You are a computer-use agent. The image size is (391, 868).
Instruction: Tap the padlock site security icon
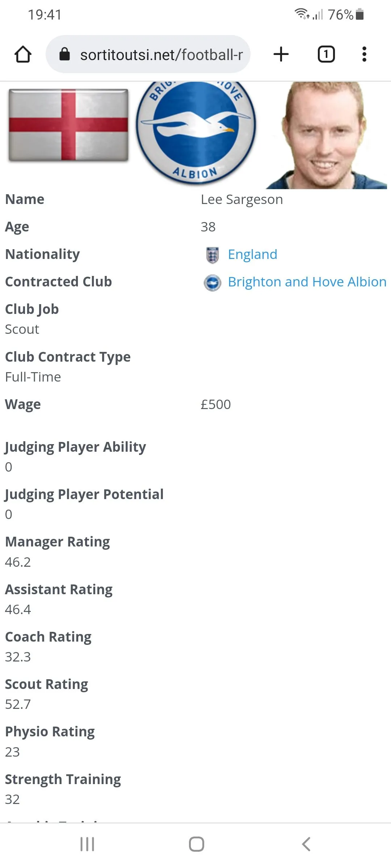(64, 55)
